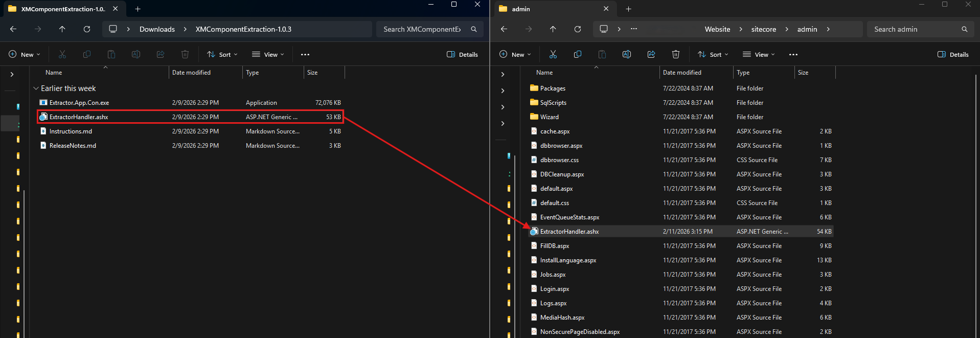Viewport: 980px width, 338px height.
Task: Open New dropdown in left window
Action: click(x=25, y=54)
